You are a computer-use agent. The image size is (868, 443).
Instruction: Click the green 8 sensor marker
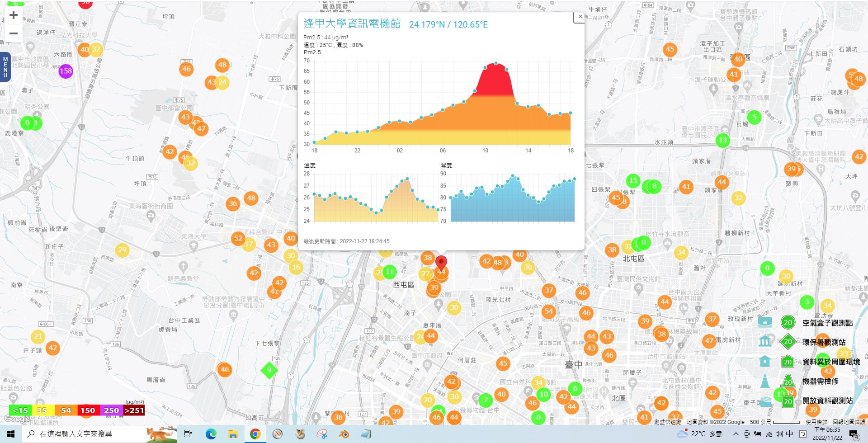click(654, 186)
